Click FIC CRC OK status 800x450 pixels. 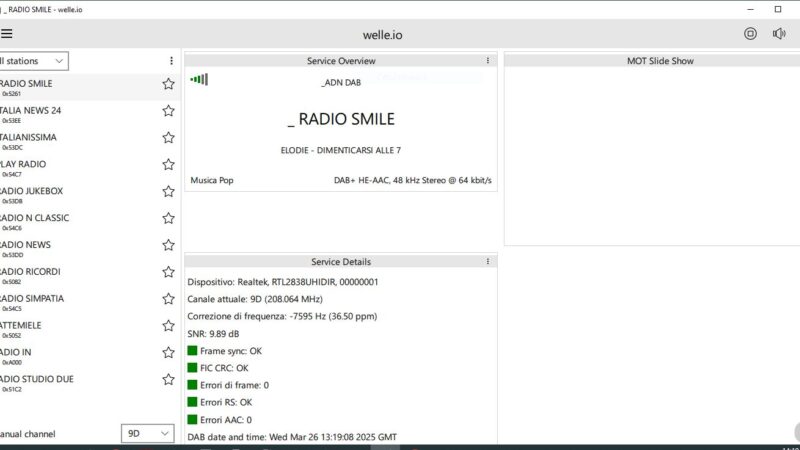[218, 368]
